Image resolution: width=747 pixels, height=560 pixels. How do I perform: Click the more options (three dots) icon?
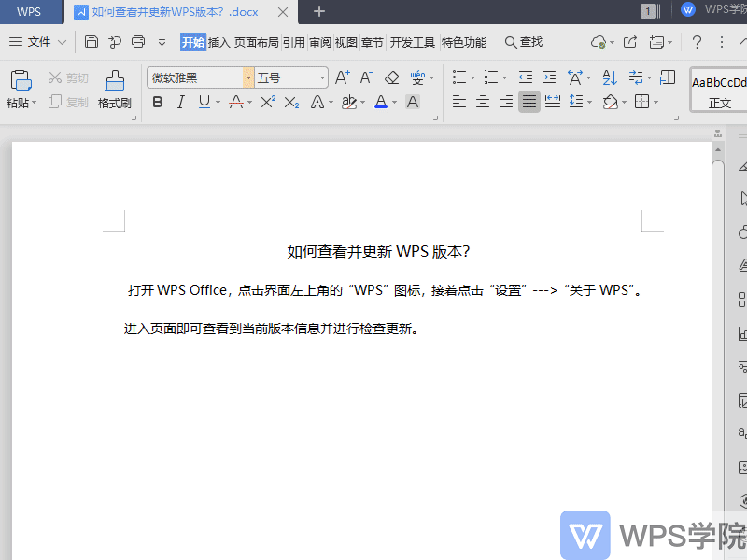tap(722, 42)
